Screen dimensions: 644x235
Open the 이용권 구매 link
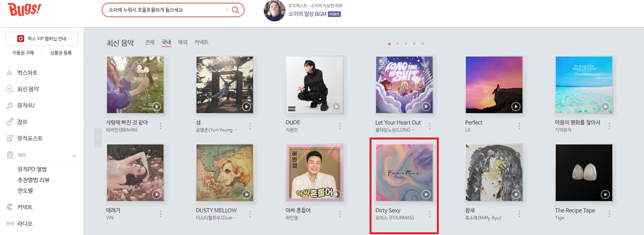coord(23,53)
